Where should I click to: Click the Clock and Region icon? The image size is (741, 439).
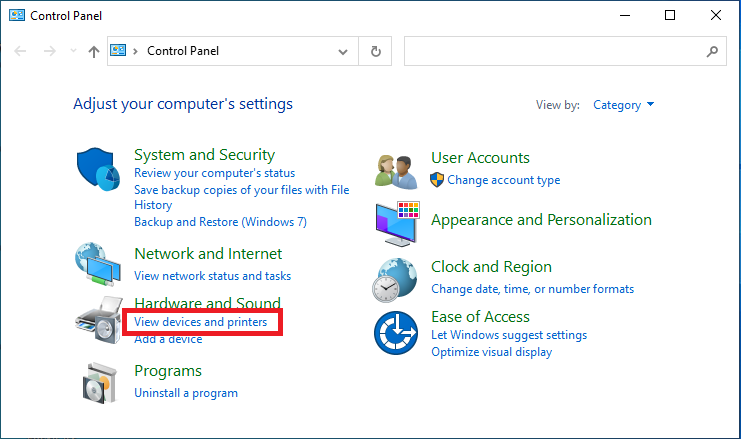[x=396, y=278]
